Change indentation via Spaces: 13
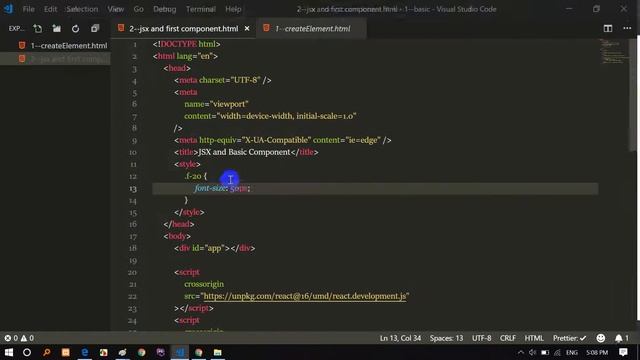This screenshot has height=360, width=640. [x=446, y=338]
